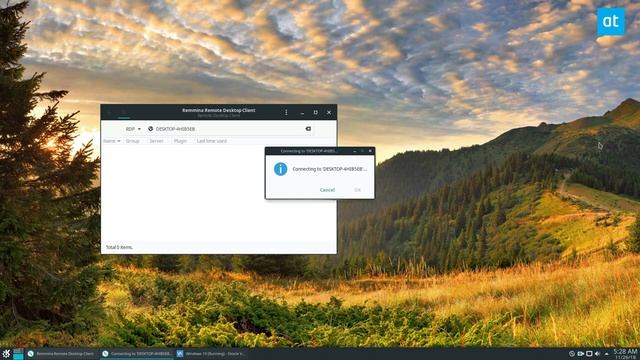Click the 5:28 AM clock in panel
640x360 pixels.
coord(625,353)
